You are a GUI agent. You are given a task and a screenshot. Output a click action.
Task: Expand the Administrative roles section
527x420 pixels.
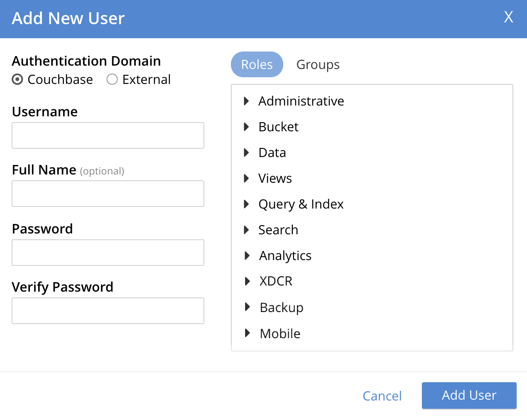click(246, 101)
